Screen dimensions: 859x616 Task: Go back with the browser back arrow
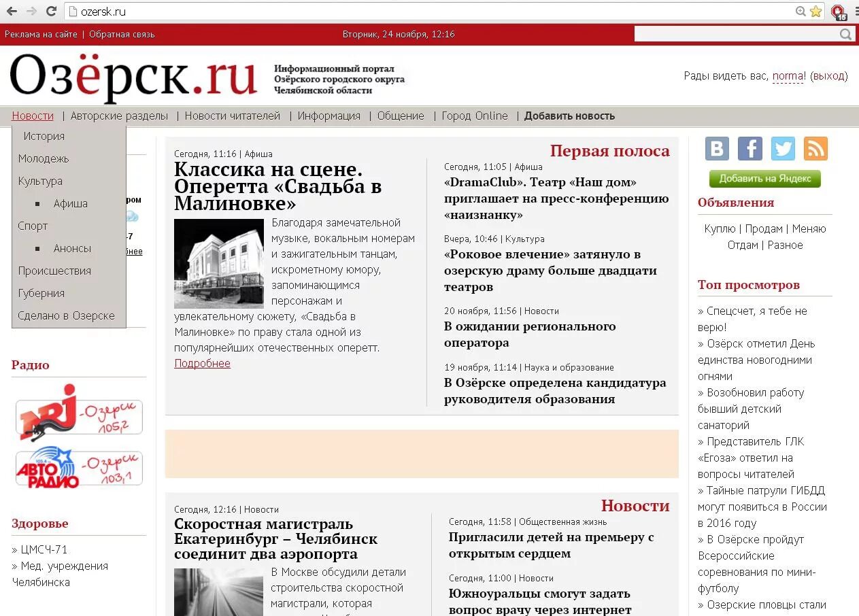coord(10,11)
